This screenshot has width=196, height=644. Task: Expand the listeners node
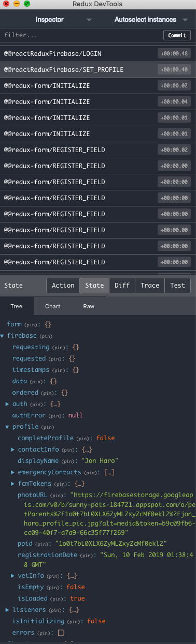pyautogui.click(x=7, y=610)
